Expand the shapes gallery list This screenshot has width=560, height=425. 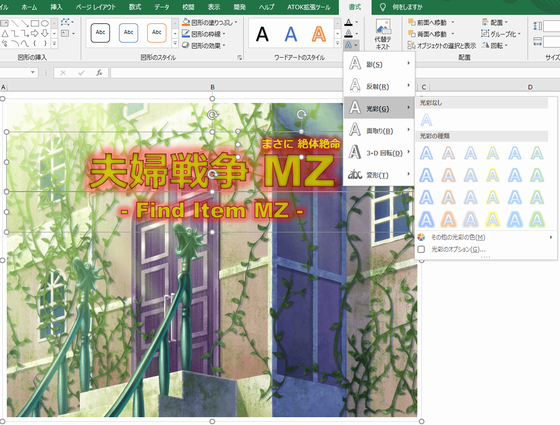[54, 44]
